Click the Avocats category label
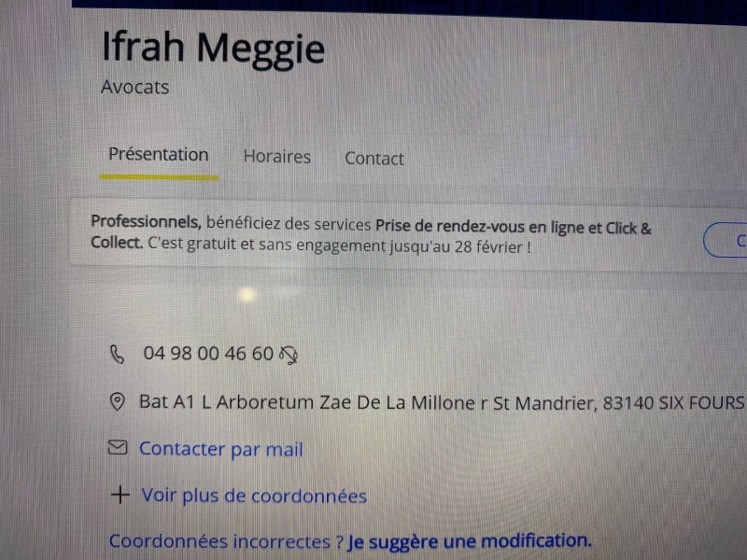This screenshot has width=747, height=560. [x=135, y=88]
